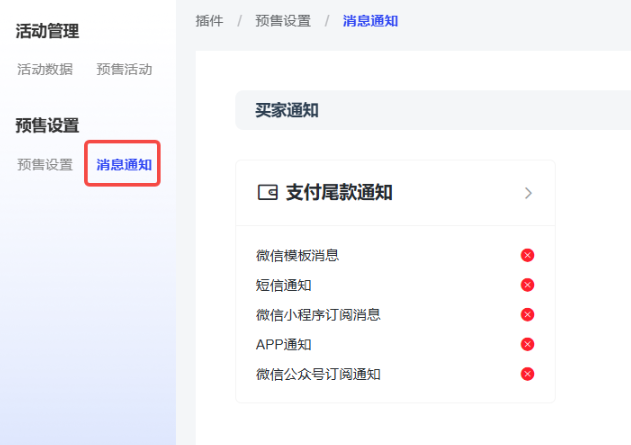Screen dimensions: 631x445
Task: Go to 预售活动 in the sidebar
Action: [x=124, y=69]
